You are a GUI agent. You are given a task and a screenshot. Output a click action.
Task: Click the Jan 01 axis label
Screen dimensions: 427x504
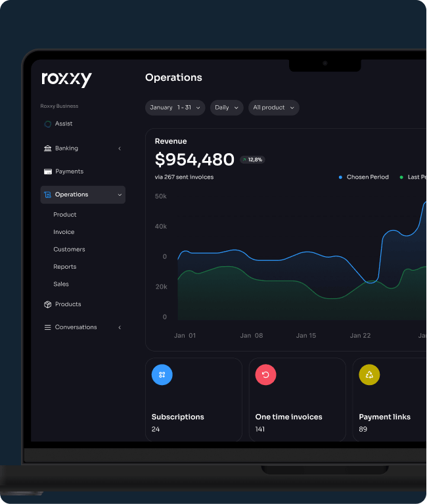(x=185, y=336)
